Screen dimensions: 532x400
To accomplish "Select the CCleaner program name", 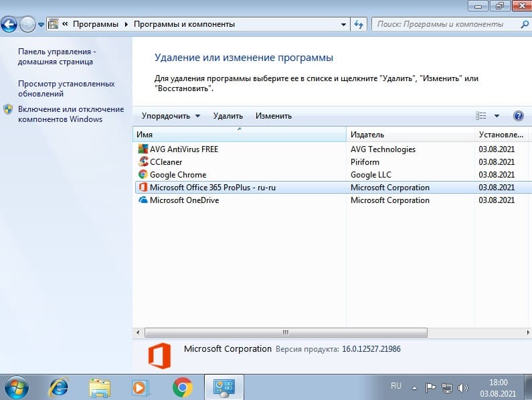I will 166,162.
